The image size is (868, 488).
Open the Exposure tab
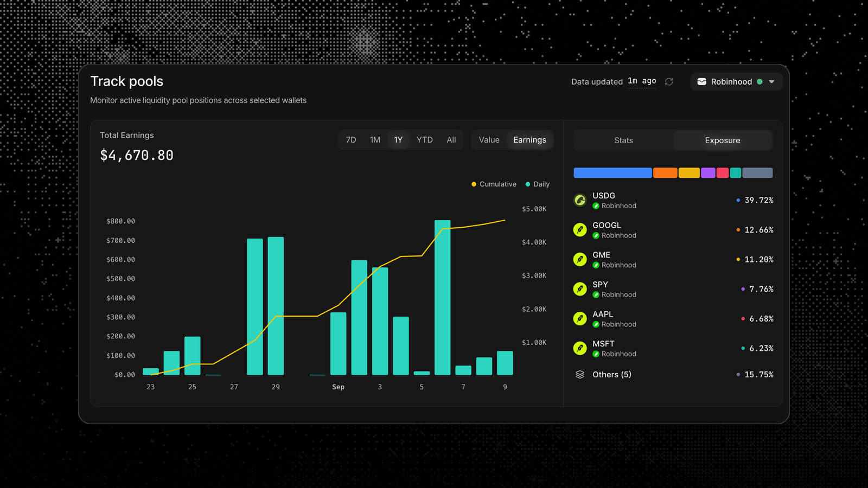pos(723,140)
